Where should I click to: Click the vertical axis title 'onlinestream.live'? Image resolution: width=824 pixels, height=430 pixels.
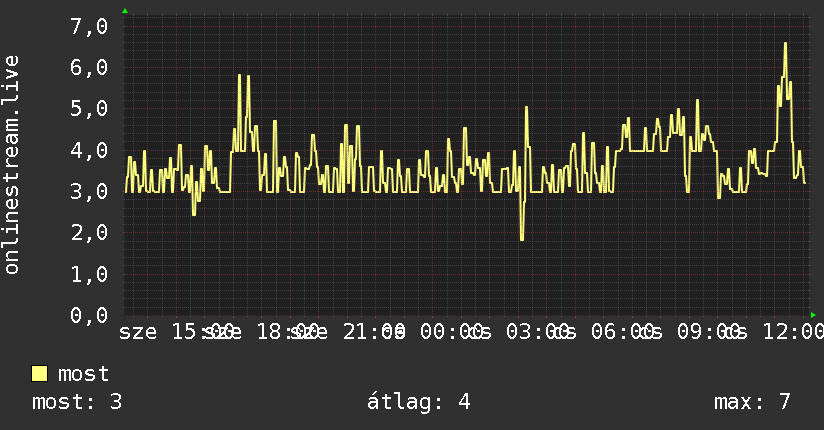[11, 165]
